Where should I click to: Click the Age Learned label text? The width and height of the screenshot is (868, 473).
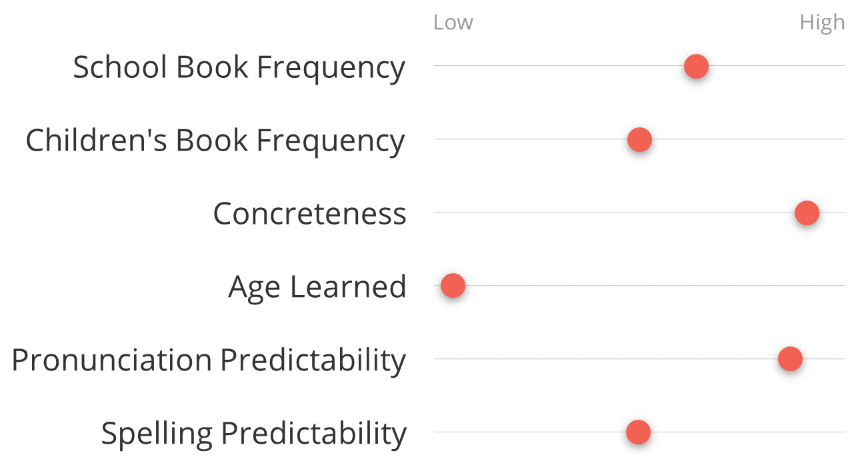(x=317, y=287)
